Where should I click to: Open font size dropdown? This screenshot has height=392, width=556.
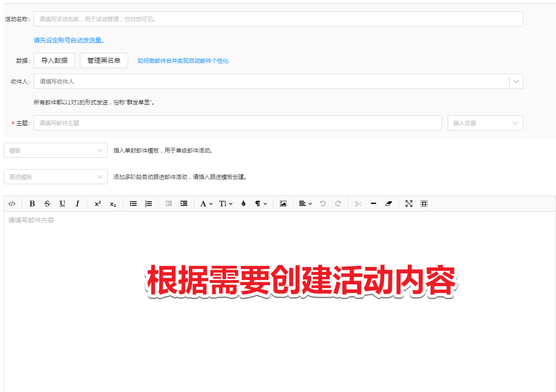point(226,204)
